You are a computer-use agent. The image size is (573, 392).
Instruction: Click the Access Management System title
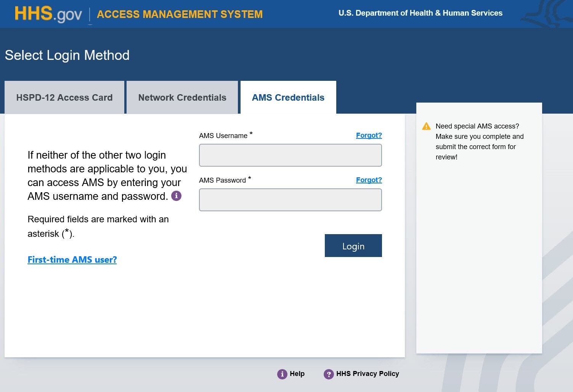coord(180,14)
